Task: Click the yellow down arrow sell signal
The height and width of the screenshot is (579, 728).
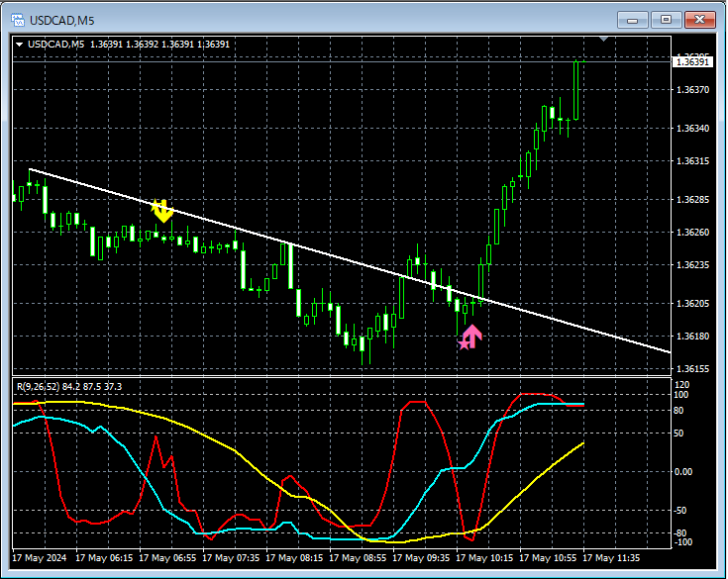Action: [x=162, y=210]
